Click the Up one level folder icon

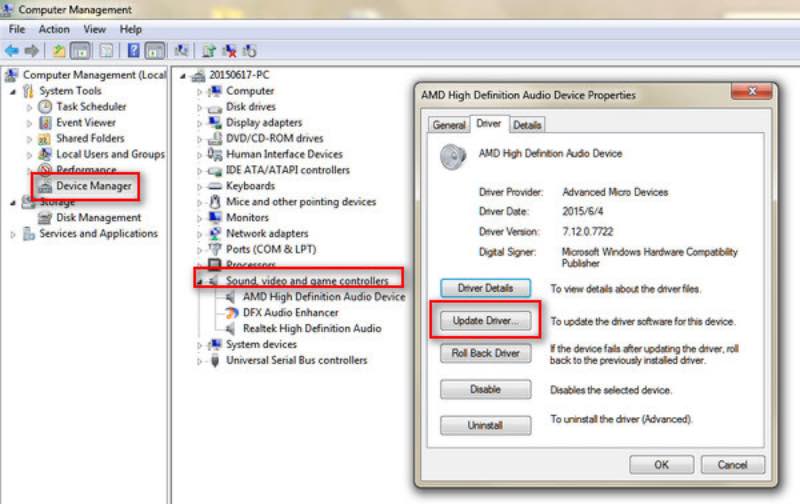(x=59, y=51)
